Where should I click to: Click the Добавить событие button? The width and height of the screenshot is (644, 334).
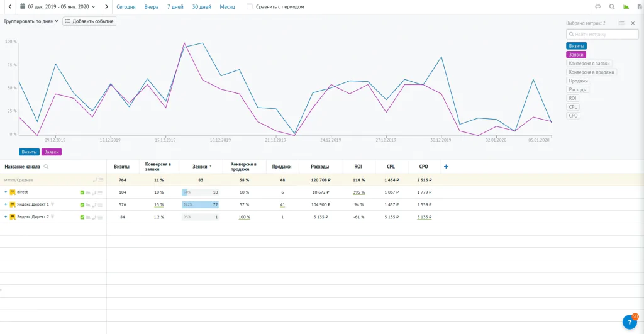(89, 21)
